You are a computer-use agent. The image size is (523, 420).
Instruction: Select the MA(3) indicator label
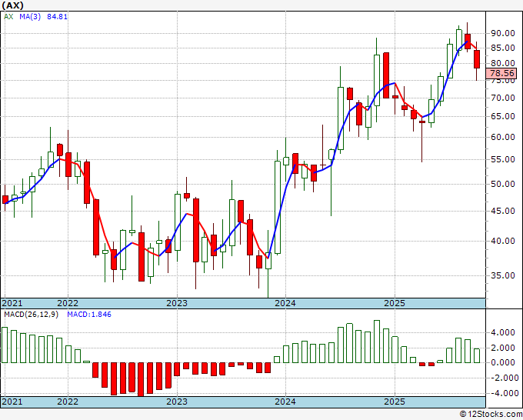(x=30, y=16)
